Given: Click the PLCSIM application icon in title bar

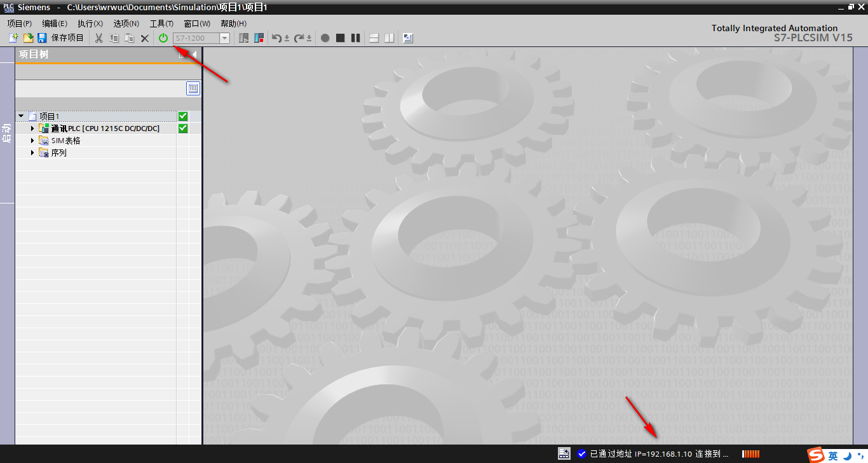Looking at the screenshot, I should pyautogui.click(x=8, y=7).
